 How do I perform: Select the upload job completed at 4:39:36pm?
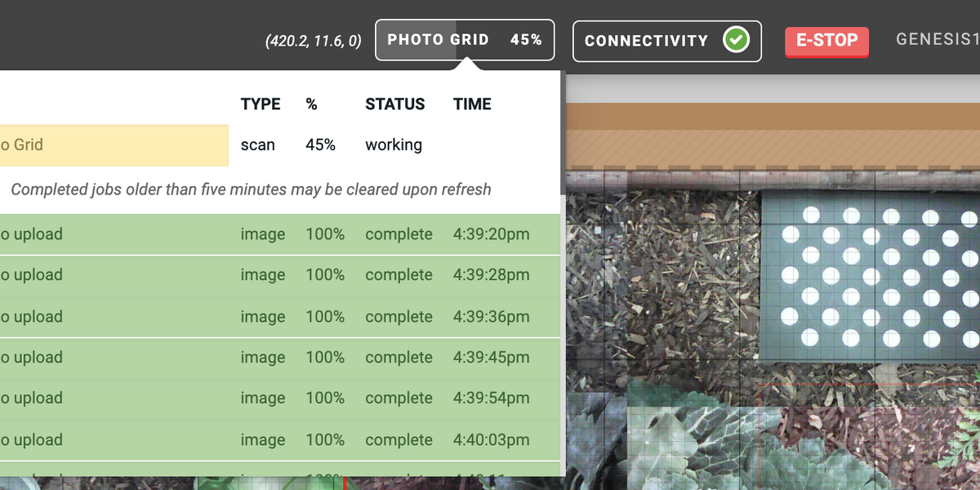click(x=279, y=317)
